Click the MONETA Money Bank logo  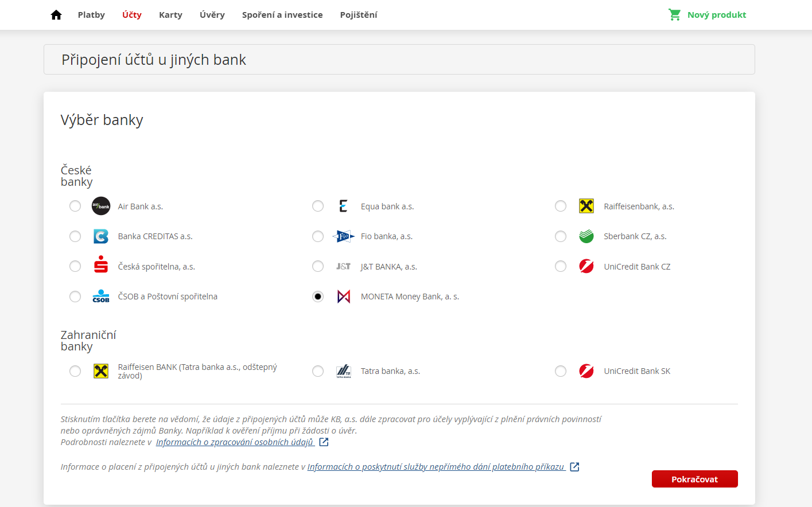click(344, 297)
